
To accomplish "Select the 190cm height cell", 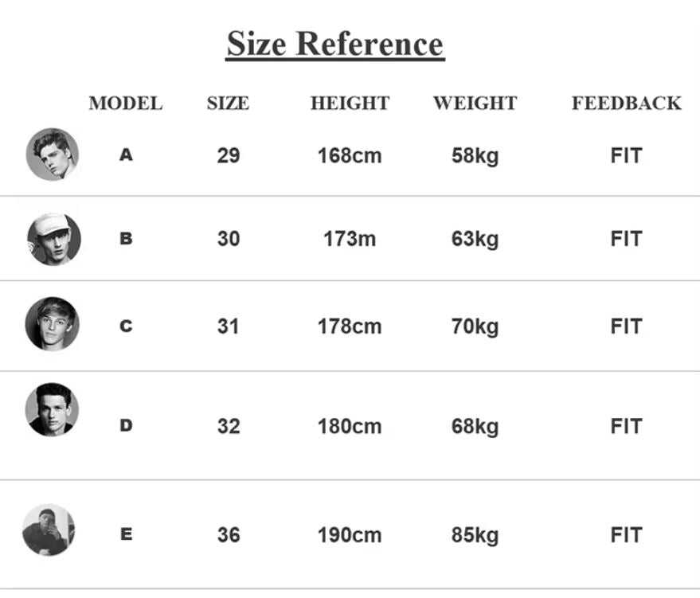I will (x=350, y=535).
